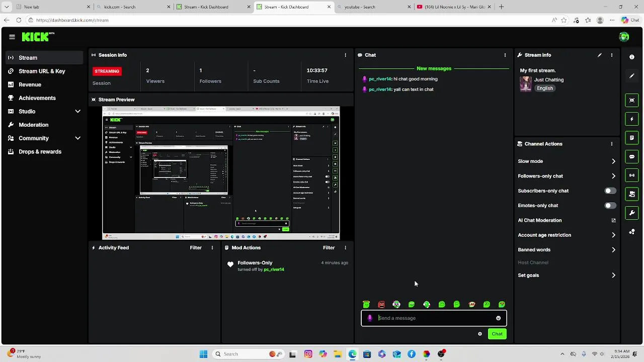Open the emoji picker in message box
Viewport: 644px width, 362px height.
point(499,318)
